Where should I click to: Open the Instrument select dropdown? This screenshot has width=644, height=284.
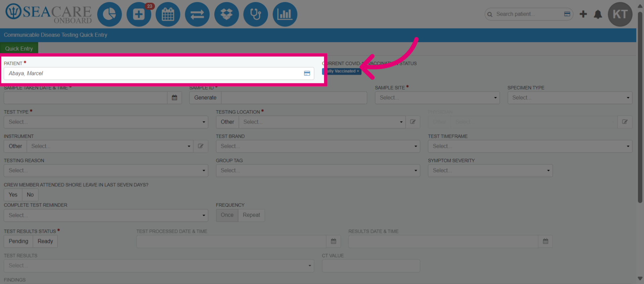(x=110, y=146)
